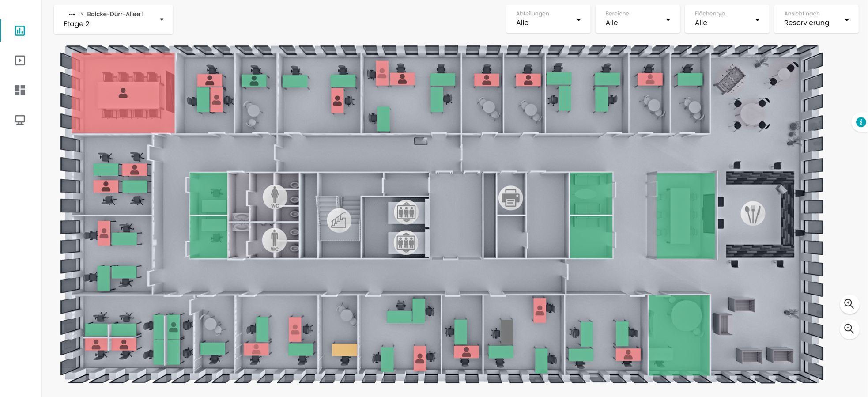Click the kitchen cutlery icon
Image resolution: width=868 pixels, height=397 pixels.
(x=753, y=213)
